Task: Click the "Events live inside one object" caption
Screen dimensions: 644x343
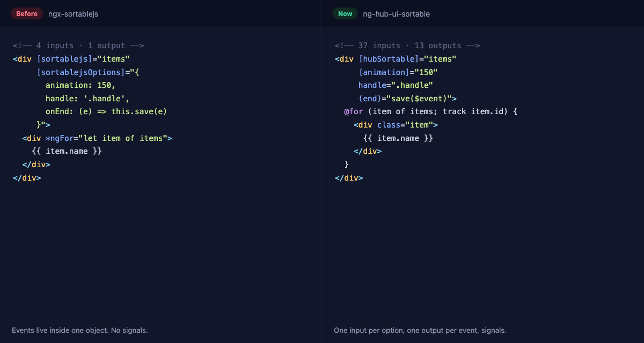Action: (79, 330)
